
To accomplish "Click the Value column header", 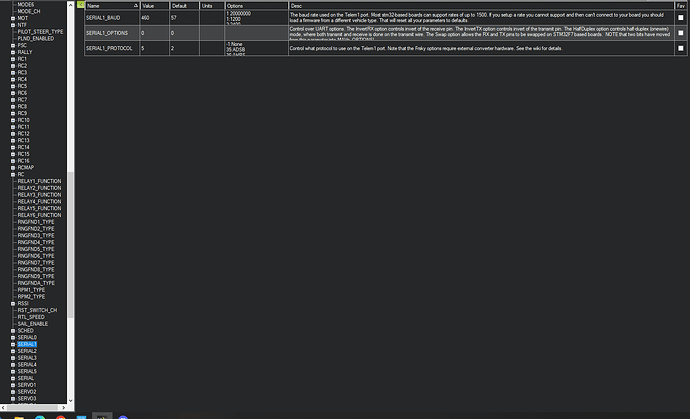I will (154, 6).
